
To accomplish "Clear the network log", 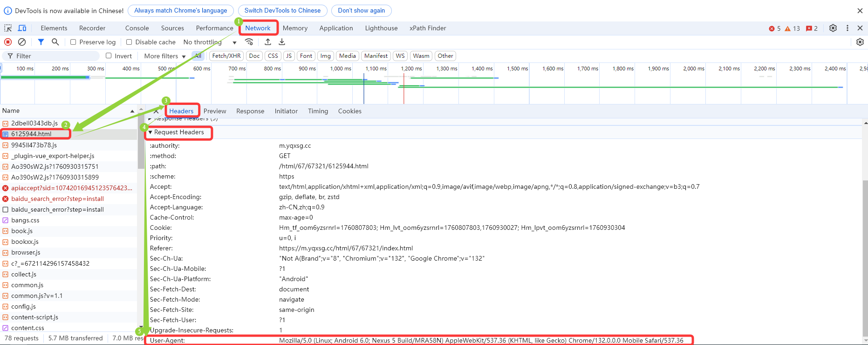I will point(22,42).
